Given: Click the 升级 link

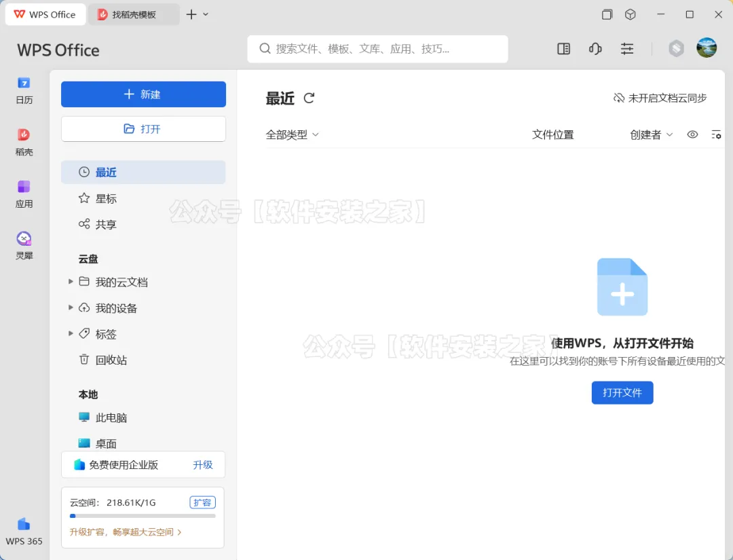Looking at the screenshot, I should (x=203, y=465).
